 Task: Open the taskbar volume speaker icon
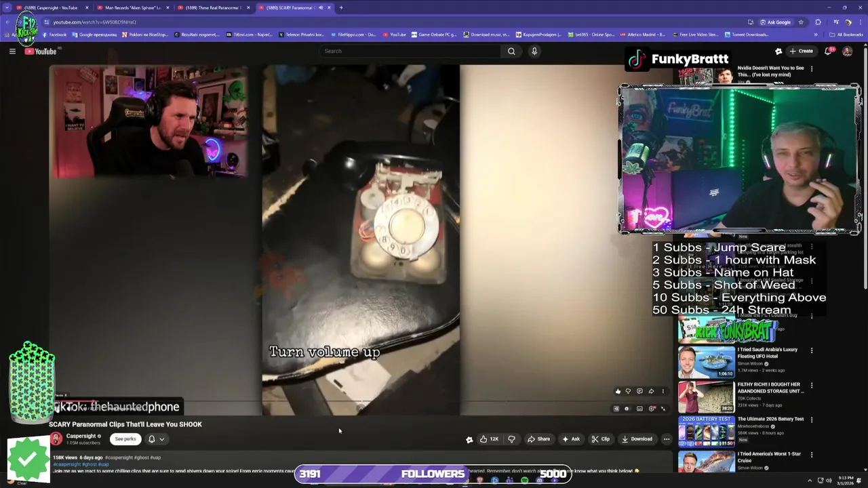[x=829, y=481]
